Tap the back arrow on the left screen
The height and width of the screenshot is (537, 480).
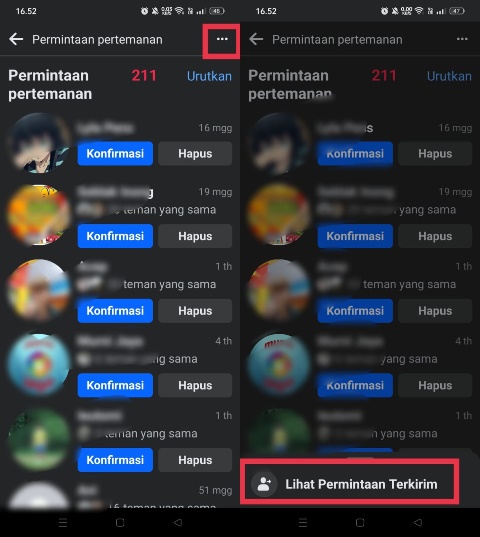16,39
